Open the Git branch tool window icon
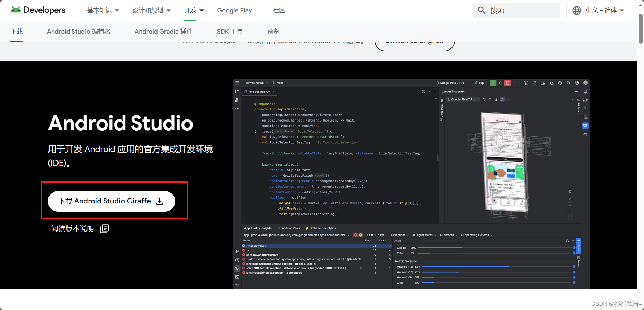The image size is (644, 310). tap(237, 285)
